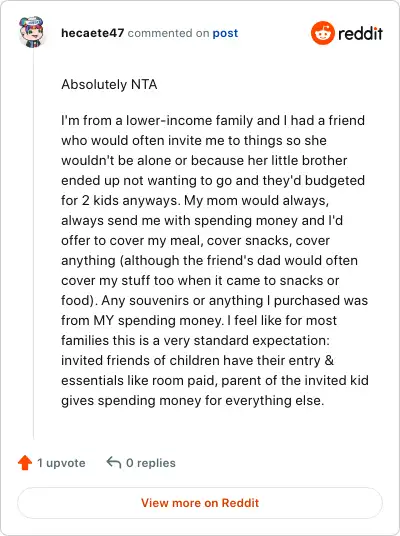The height and width of the screenshot is (536, 400).
Task: Click the "1 upvote" count label
Action: pos(61,463)
